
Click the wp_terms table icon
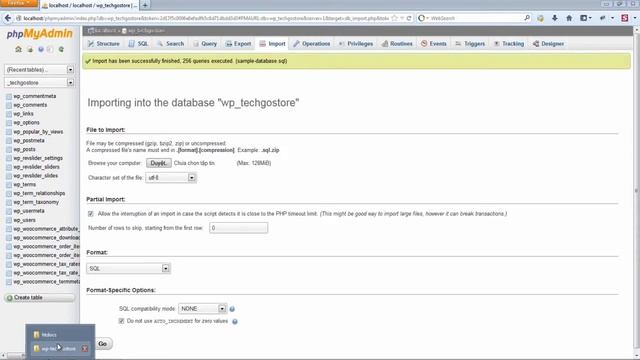[x=9, y=185]
